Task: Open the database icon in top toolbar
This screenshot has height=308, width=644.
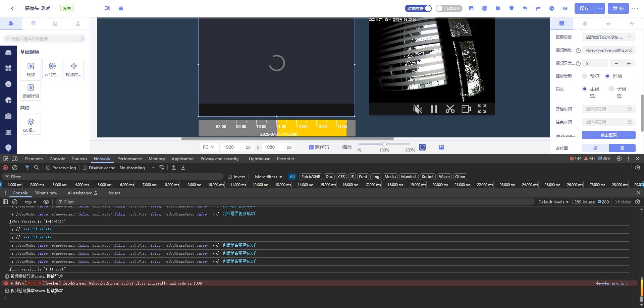Action: [x=485, y=8]
